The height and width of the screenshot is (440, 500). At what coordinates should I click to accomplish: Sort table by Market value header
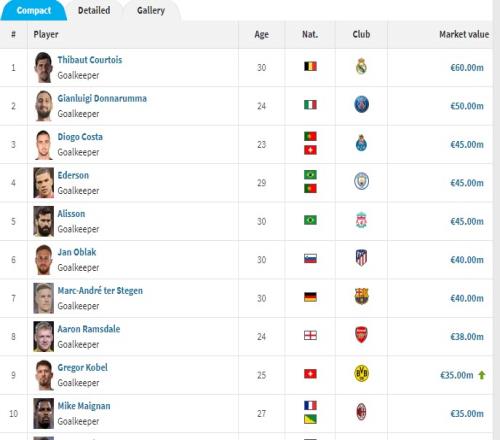pyautogui.click(x=464, y=34)
